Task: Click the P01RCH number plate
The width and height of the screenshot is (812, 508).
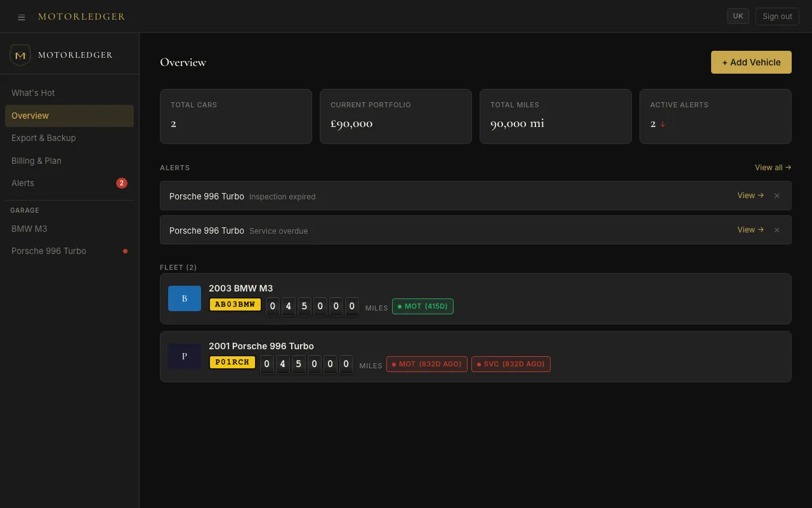Action: click(232, 362)
